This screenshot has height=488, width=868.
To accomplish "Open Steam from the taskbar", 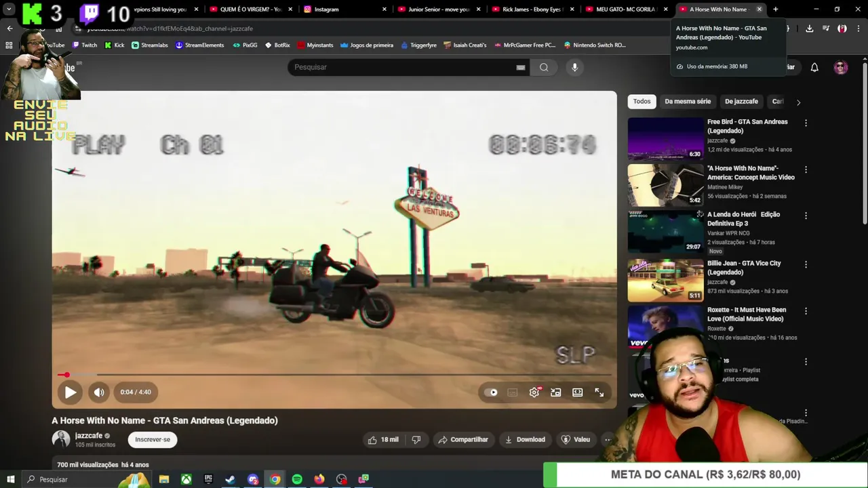I will [231, 479].
